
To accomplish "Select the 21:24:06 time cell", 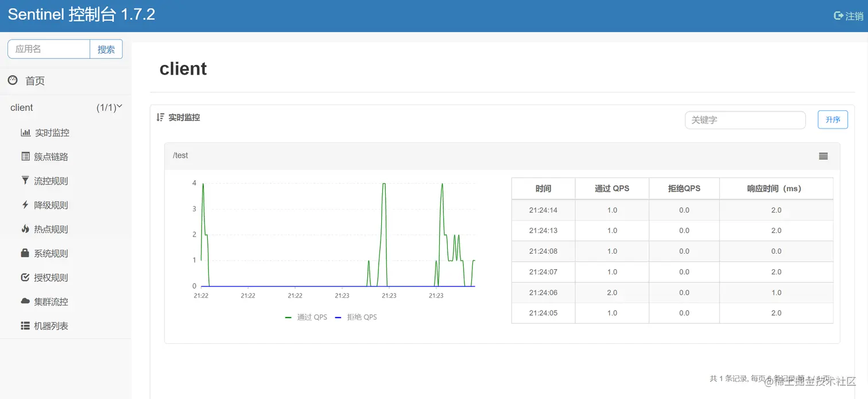I will [543, 293].
